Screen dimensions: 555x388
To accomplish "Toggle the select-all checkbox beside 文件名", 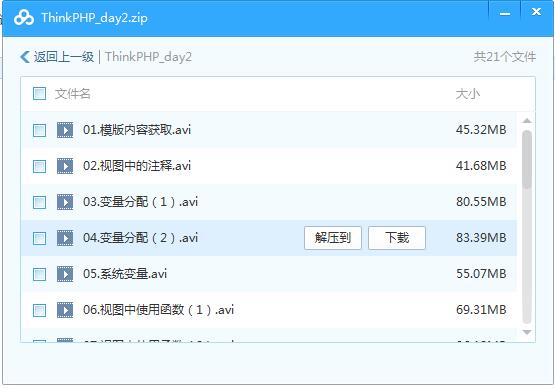I will pyautogui.click(x=39, y=94).
